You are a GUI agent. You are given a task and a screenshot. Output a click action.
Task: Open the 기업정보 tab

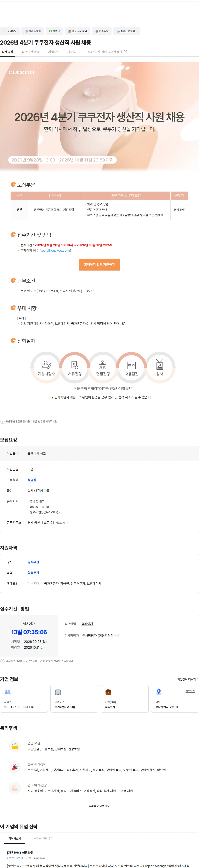[x=54, y=52]
